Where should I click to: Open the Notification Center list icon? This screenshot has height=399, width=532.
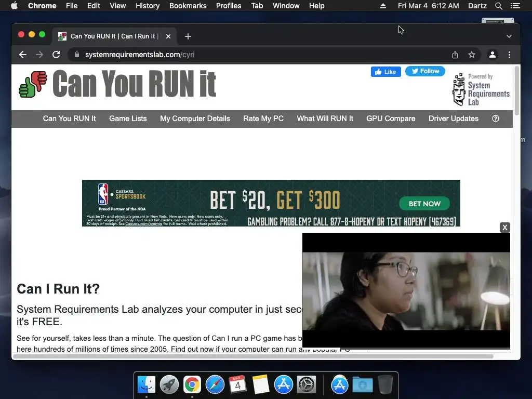[x=515, y=6]
